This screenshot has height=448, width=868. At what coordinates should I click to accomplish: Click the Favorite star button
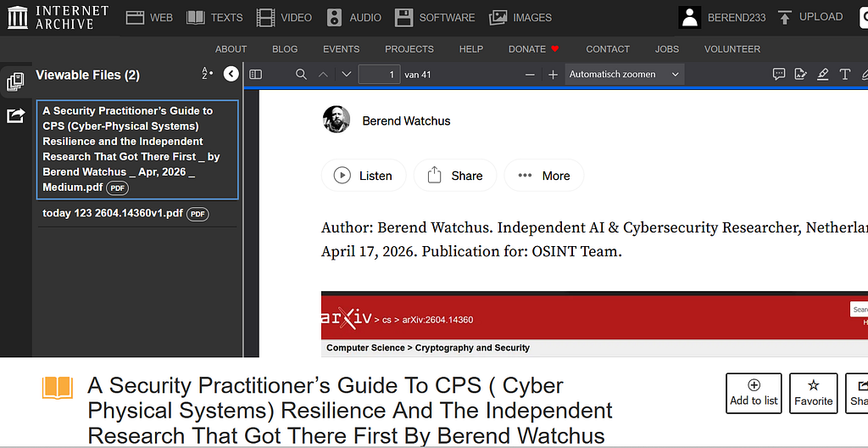click(x=813, y=393)
